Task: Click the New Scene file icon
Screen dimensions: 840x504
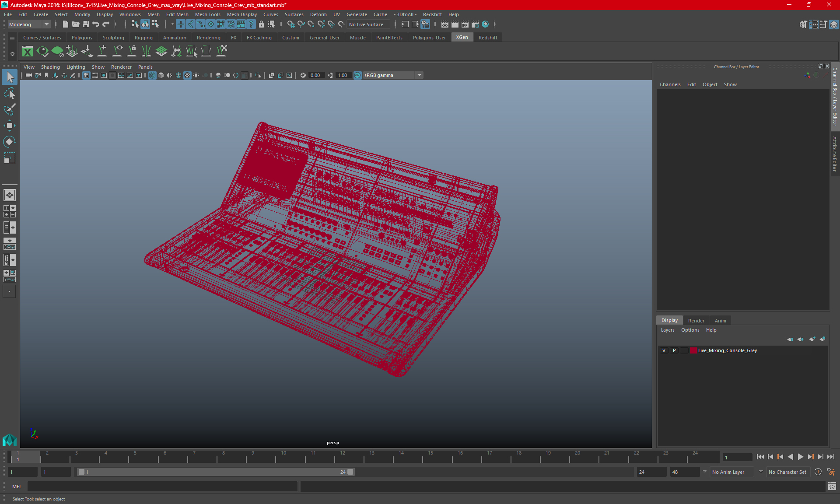Action: point(65,24)
